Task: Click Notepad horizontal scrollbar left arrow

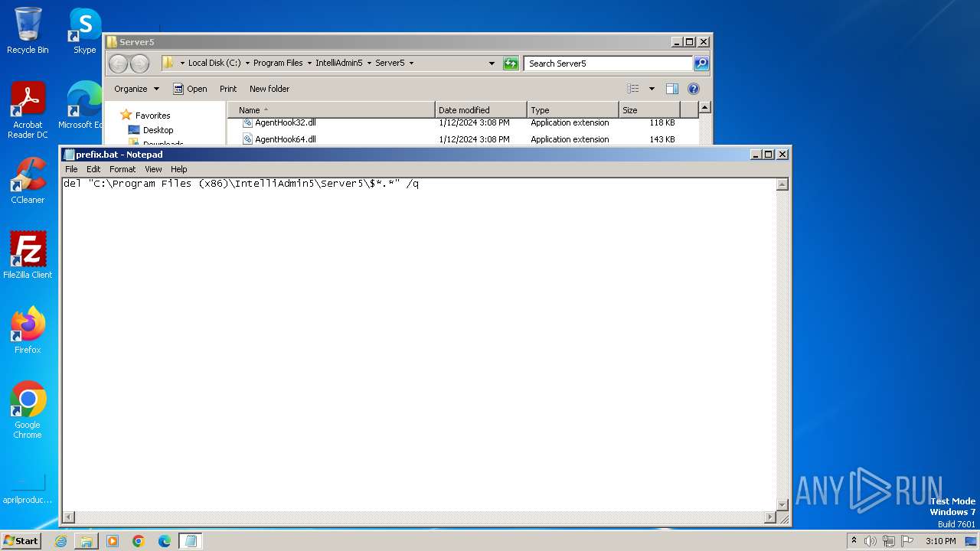Action: [x=69, y=517]
